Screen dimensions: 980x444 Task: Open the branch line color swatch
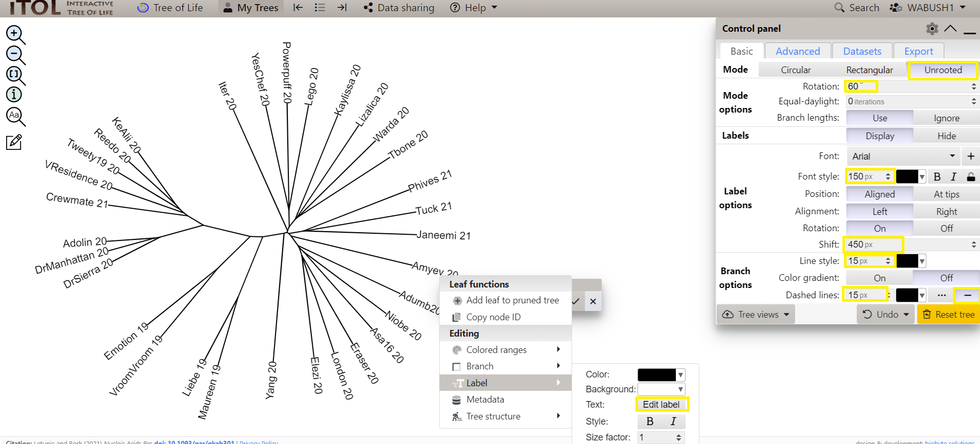910,261
